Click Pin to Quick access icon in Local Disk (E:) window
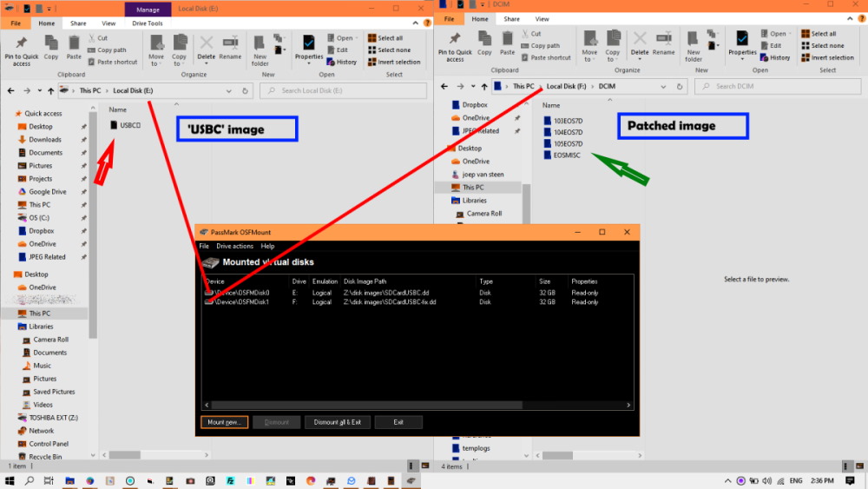The width and height of the screenshot is (868, 489). [21, 43]
